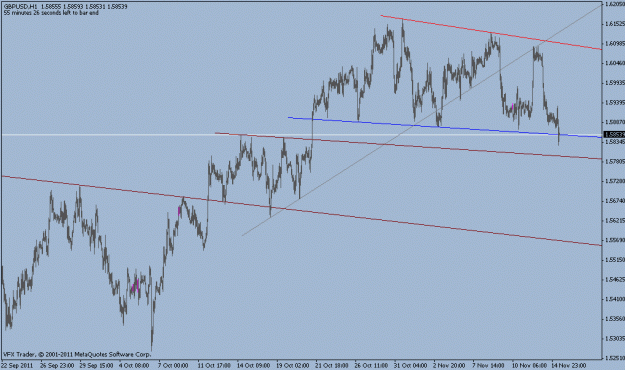Click the 2 Nov 20:00 time label

click(449, 365)
